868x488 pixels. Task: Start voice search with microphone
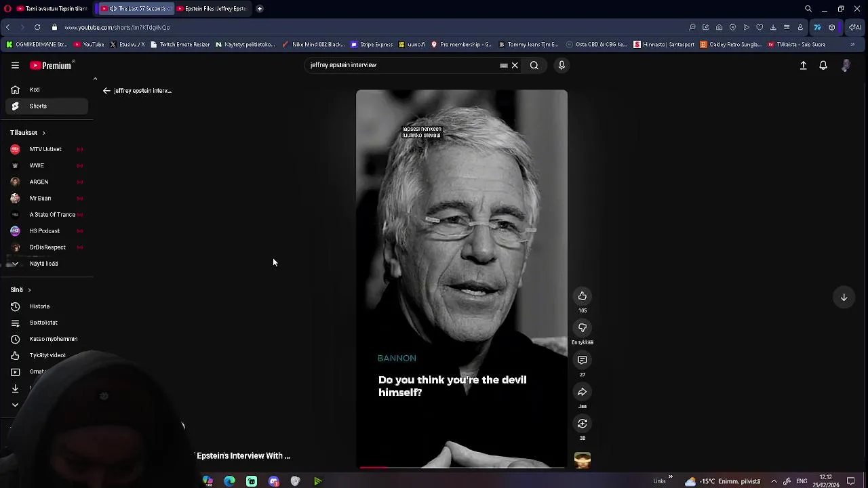[561, 65]
